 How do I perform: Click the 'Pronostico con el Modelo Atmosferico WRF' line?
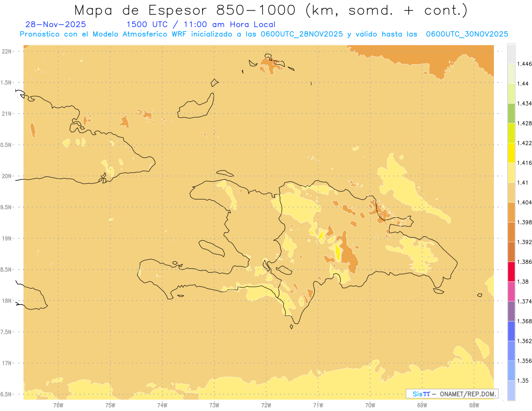pyautogui.click(x=264, y=34)
